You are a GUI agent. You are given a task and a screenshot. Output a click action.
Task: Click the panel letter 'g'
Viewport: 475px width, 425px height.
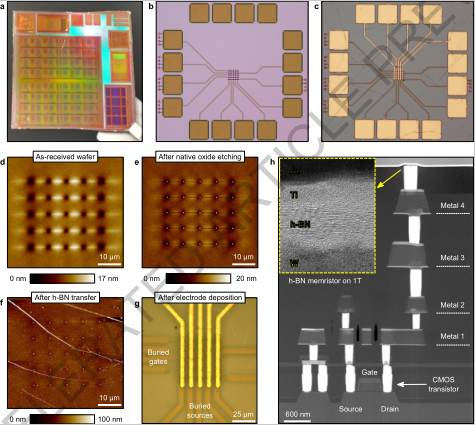click(x=137, y=304)
